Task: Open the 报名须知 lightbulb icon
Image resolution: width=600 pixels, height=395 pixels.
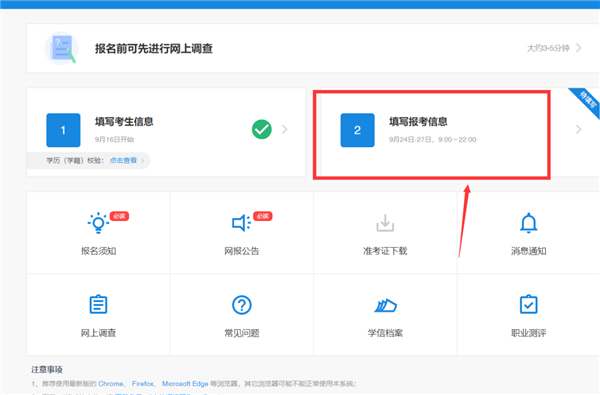Action: [98, 222]
